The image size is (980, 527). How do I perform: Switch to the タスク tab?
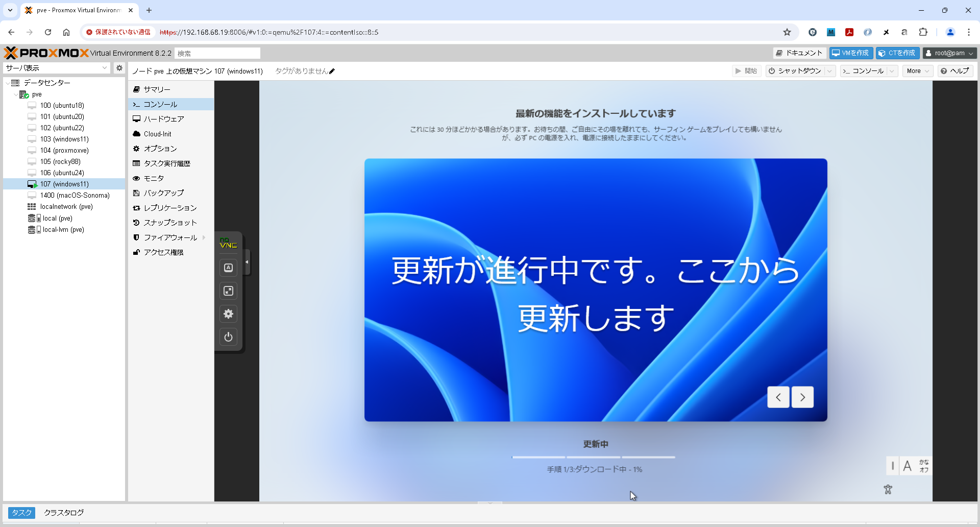tap(21, 513)
